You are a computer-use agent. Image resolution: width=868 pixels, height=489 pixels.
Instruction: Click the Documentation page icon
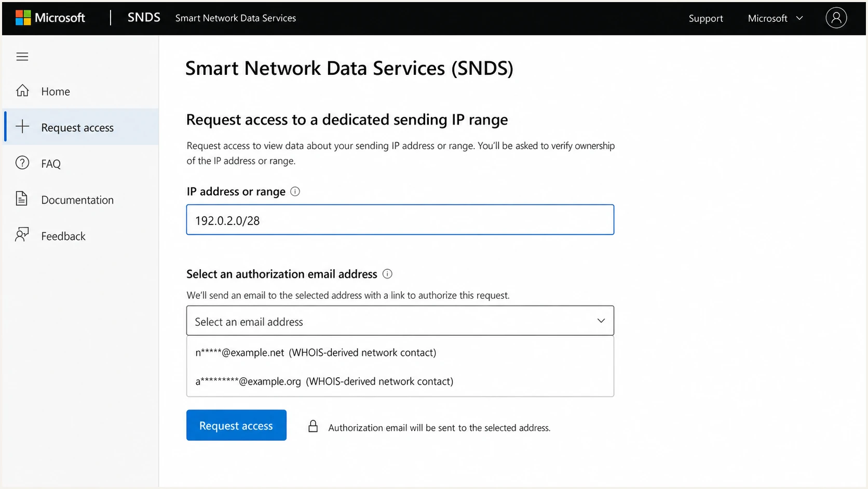pos(22,199)
